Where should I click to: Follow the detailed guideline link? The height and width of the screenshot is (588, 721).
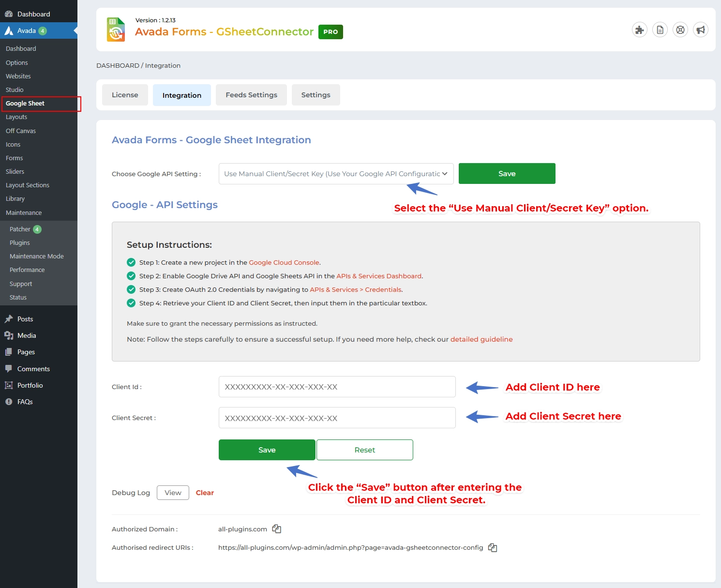[x=481, y=339]
